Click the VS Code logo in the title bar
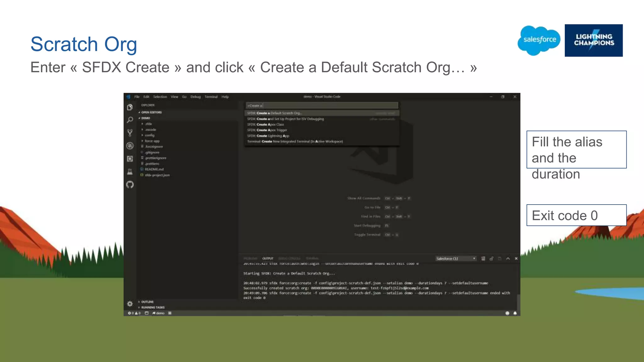The width and height of the screenshot is (644, 362). 128,97
